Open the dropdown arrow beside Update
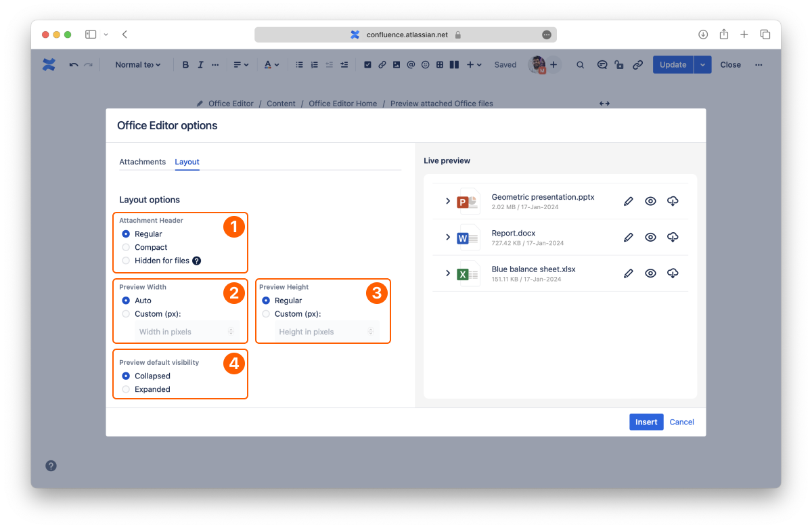812x528 pixels. [703, 65]
